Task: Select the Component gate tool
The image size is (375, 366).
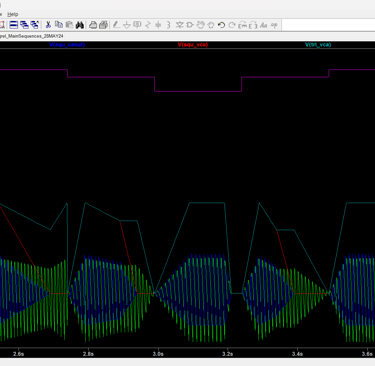Action: click(x=190, y=25)
